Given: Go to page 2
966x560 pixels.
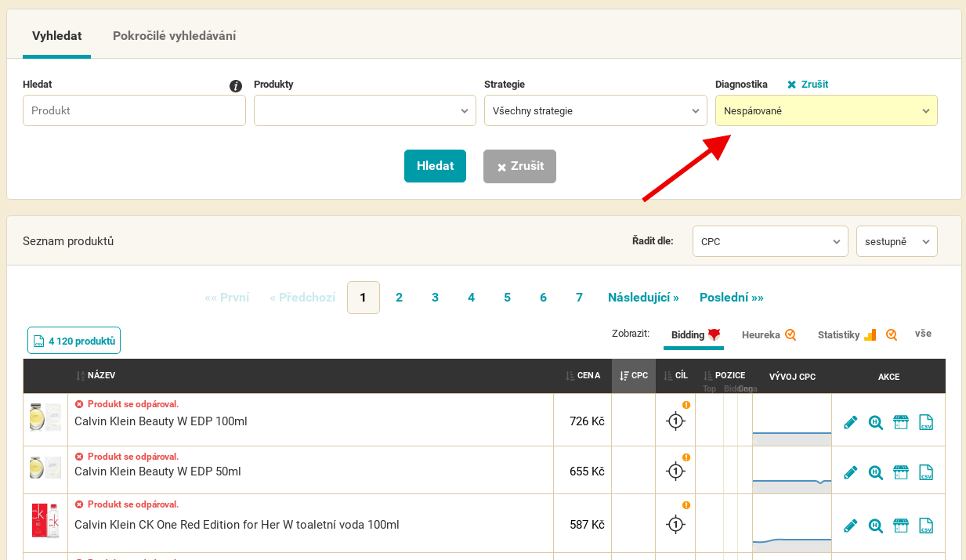Looking at the screenshot, I should click(x=399, y=298).
